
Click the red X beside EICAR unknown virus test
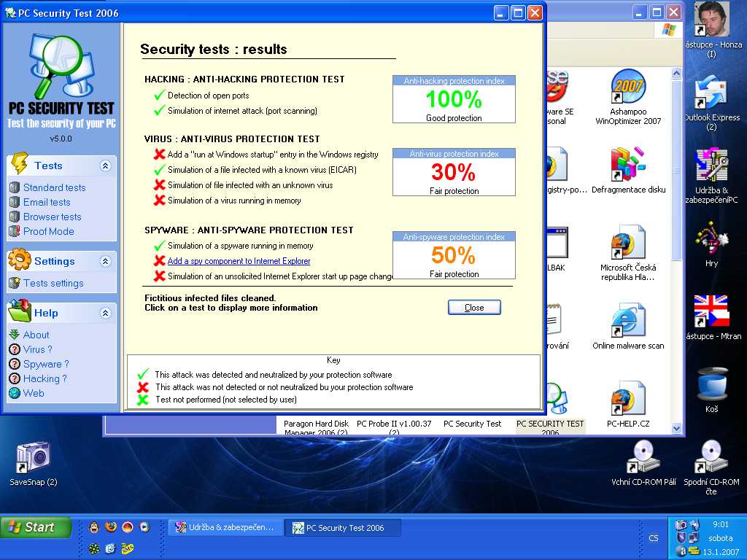coord(159,185)
